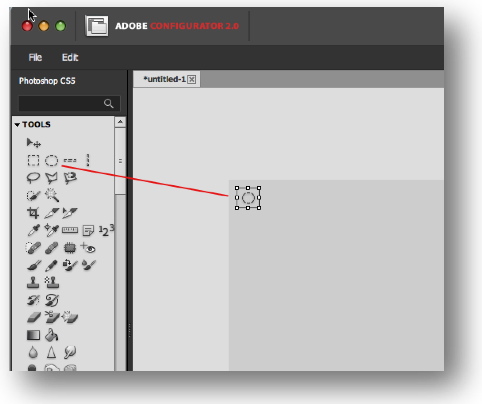Choose the Paint Bucket tool
The height and width of the screenshot is (404, 482).
[x=52, y=335]
